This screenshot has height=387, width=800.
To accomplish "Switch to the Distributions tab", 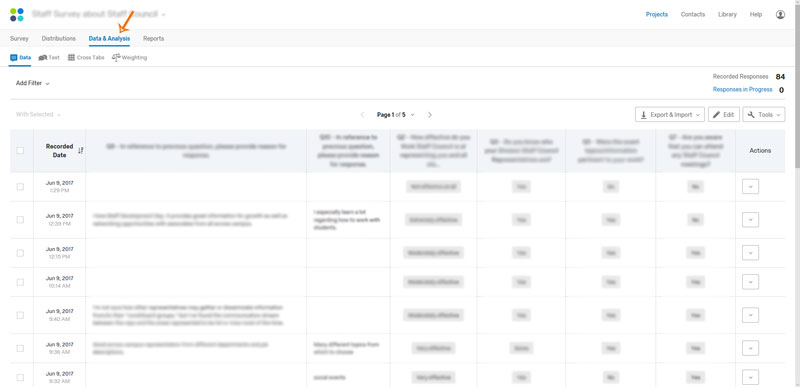I will [x=59, y=38].
